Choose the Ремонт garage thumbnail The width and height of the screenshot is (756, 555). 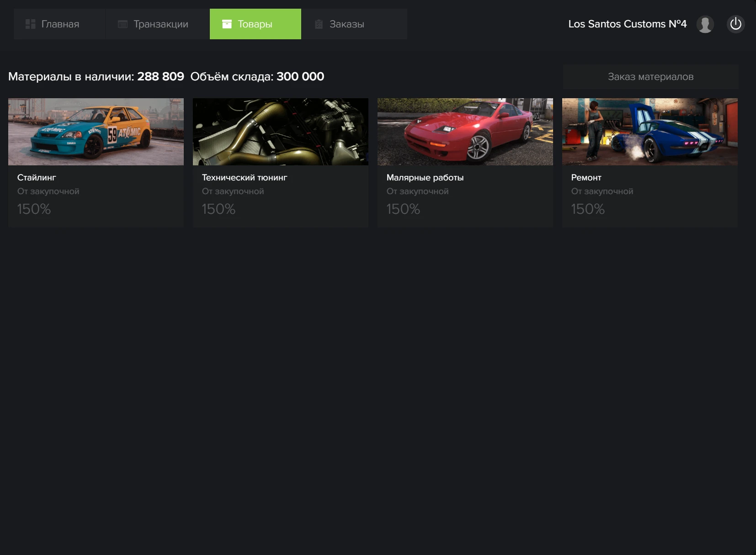pyautogui.click(x=650, y=132)
